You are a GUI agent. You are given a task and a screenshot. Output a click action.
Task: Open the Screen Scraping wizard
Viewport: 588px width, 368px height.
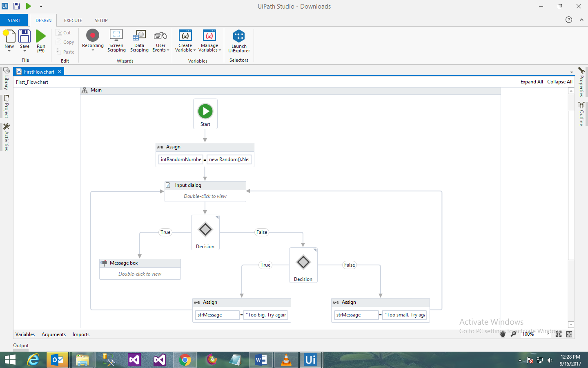[116, 41]
